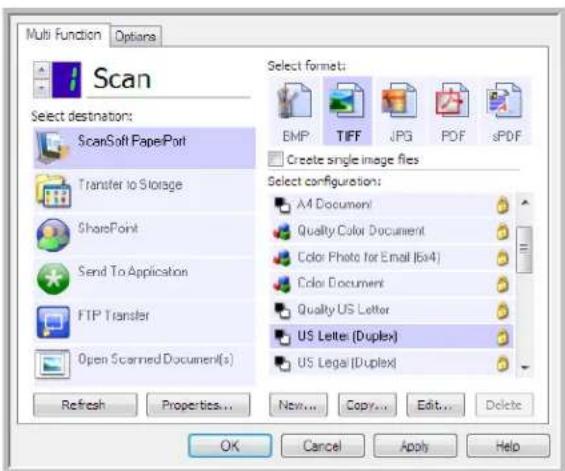The image size is (565, 471).
Task: Choose the TIFF format icon
Action: [x=346, y=101]
